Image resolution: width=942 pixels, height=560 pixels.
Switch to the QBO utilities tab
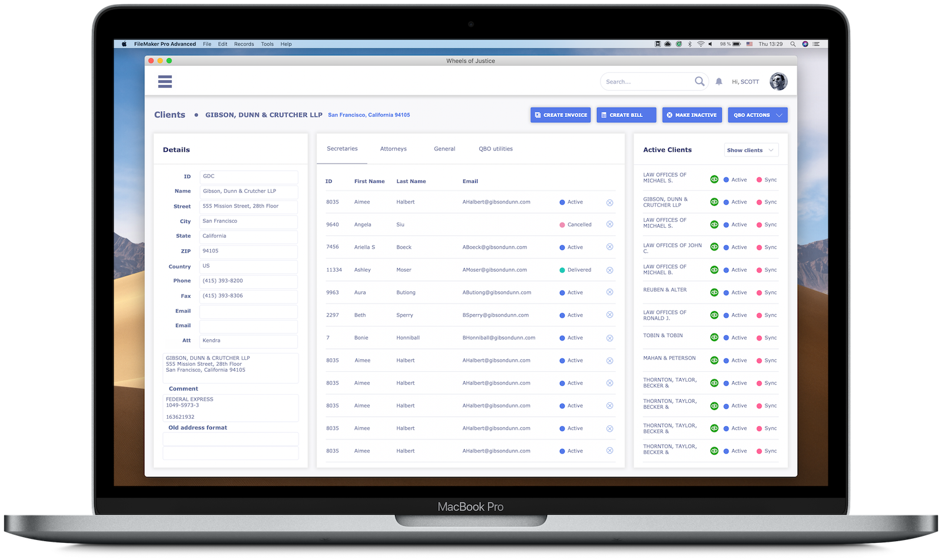pyautogui.click(x=496, y=149)
